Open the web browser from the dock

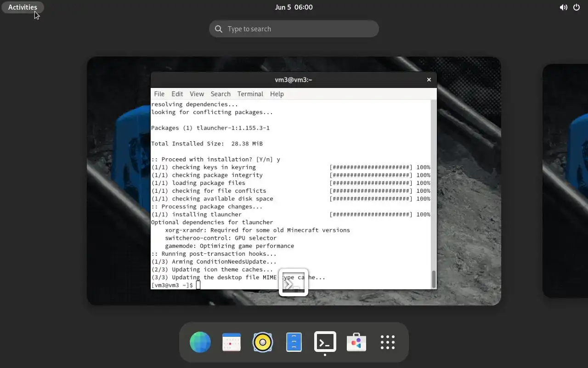(200, 342)
